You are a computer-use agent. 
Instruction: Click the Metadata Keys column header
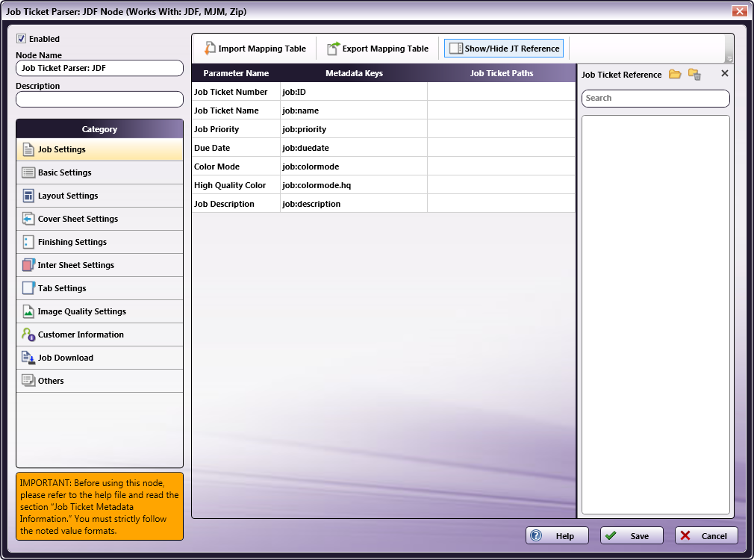click(x=354, y=73)
